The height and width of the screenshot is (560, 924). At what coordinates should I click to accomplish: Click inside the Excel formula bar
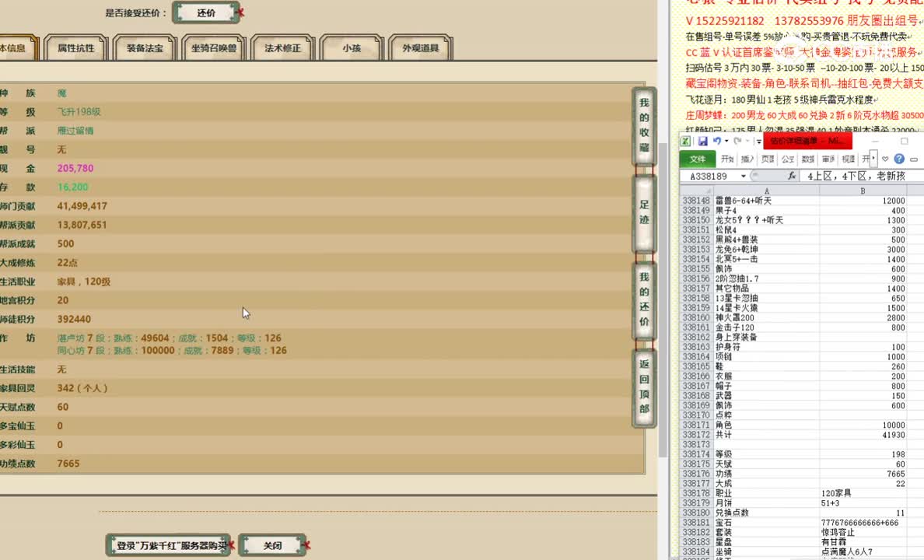click(x=855, y=176)
